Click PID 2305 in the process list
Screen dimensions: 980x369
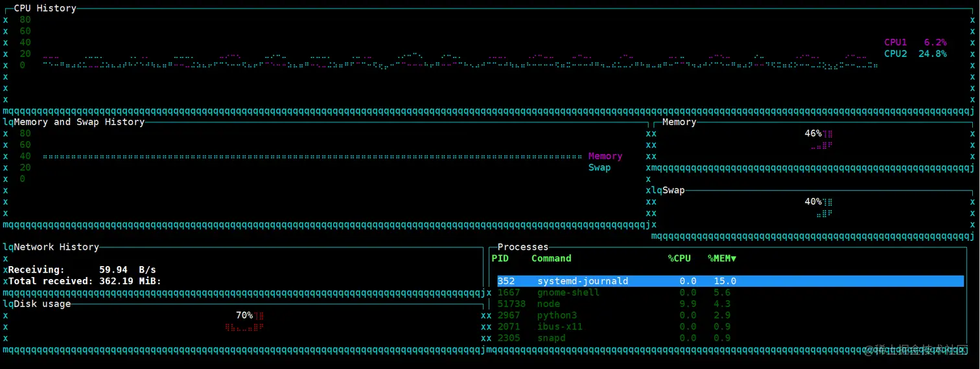click(x=509, y=338)
